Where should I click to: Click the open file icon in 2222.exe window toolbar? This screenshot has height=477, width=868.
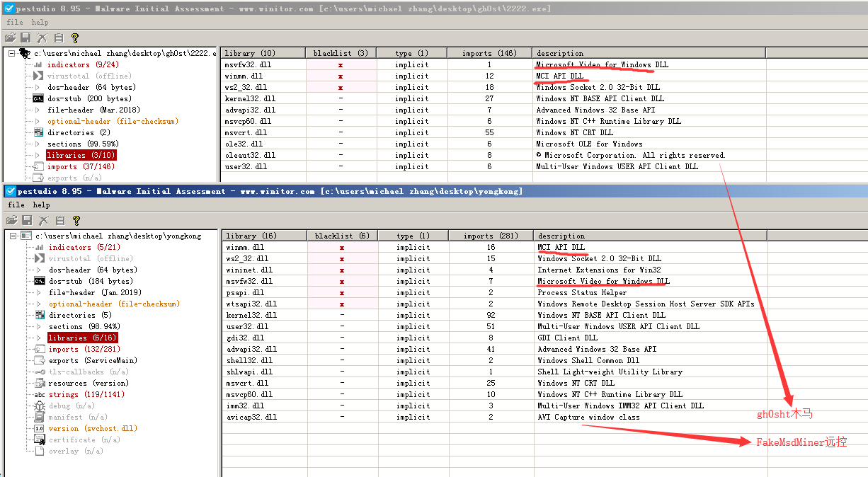(x=10, y=38)
